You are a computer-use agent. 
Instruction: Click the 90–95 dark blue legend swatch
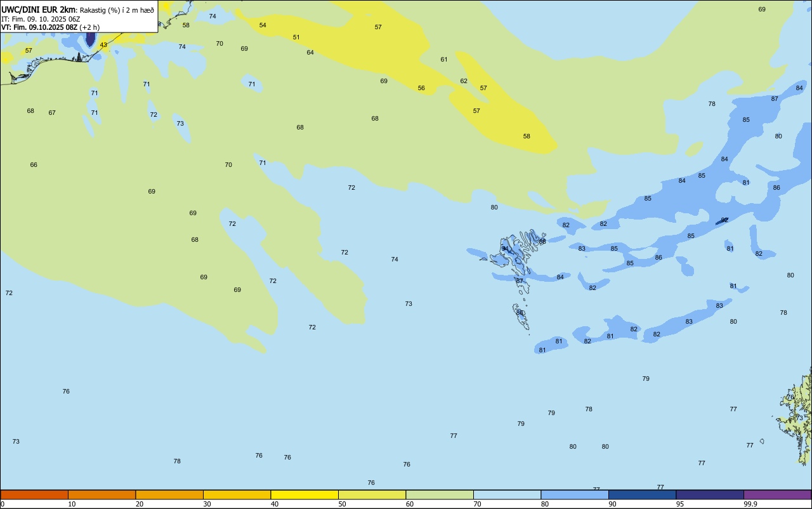tap(642, 494)
